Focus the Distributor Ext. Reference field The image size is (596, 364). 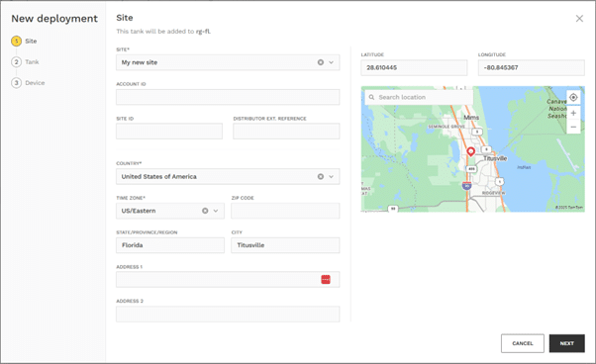pyautogui.click(x=286, y=132)
